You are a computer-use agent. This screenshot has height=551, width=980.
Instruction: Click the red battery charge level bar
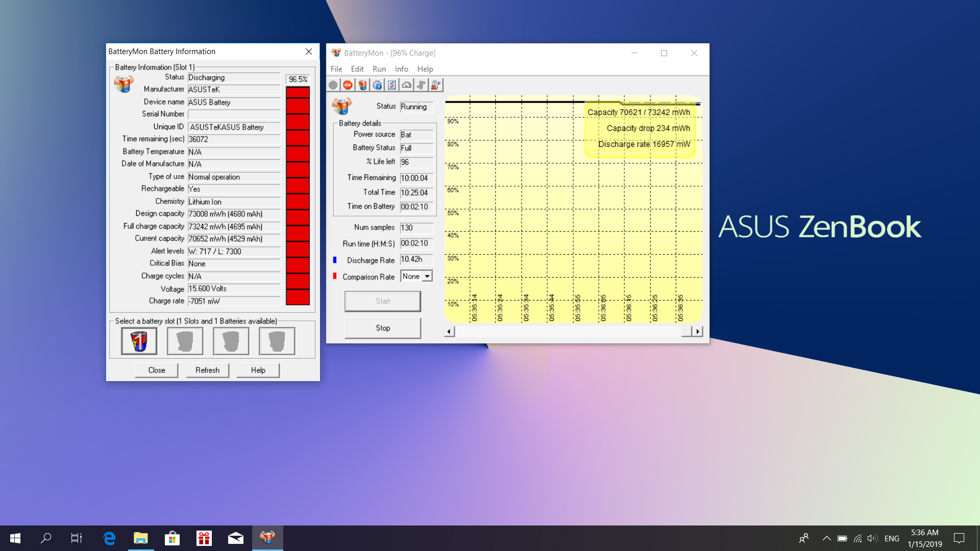[x=298, y=196]
